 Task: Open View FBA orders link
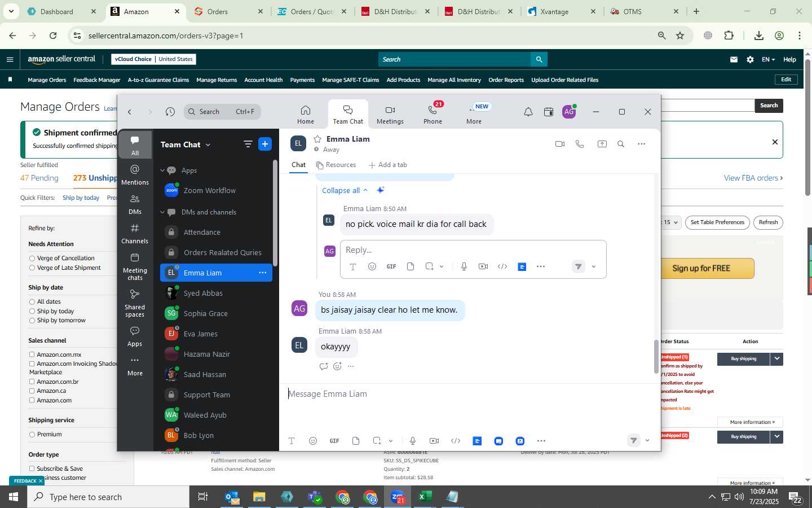coord(753,178)
